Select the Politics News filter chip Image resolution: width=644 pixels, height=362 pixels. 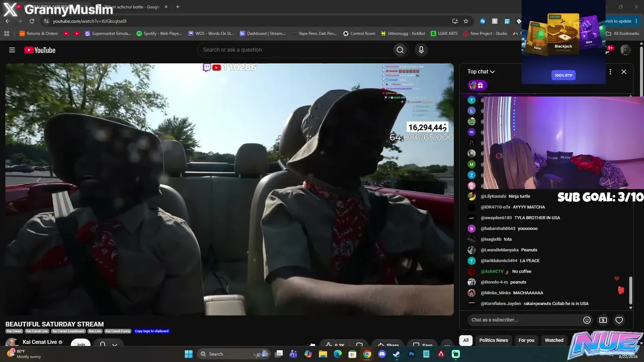494,340
